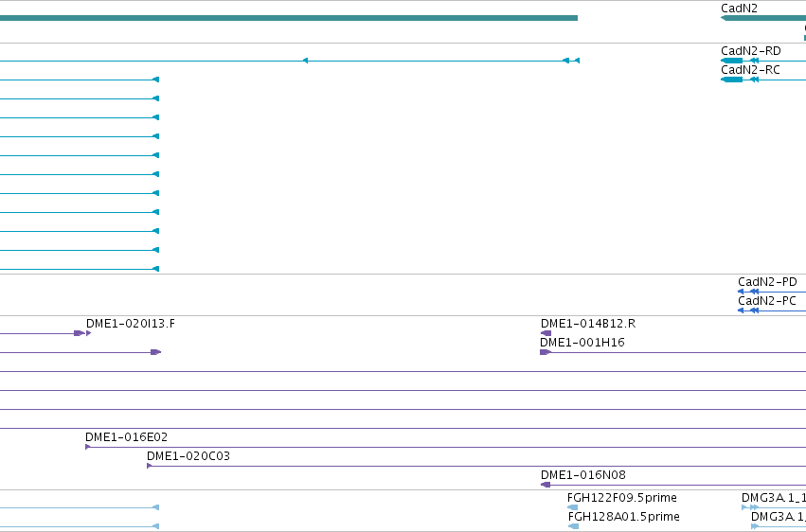Click the teal gene bar under CadN2 label
The width and height of the screenshot is (806, 532).
tap(763, 18)
